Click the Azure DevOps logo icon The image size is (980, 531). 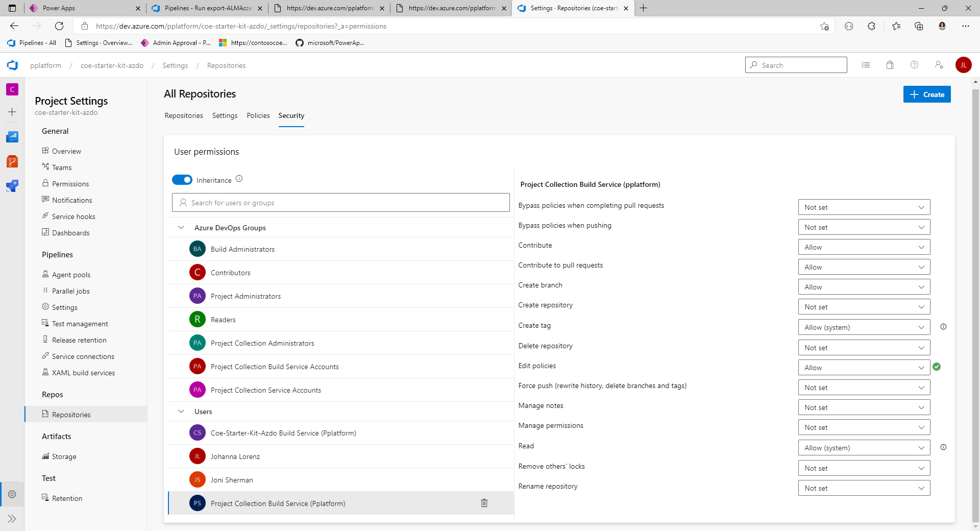point(12,65)
